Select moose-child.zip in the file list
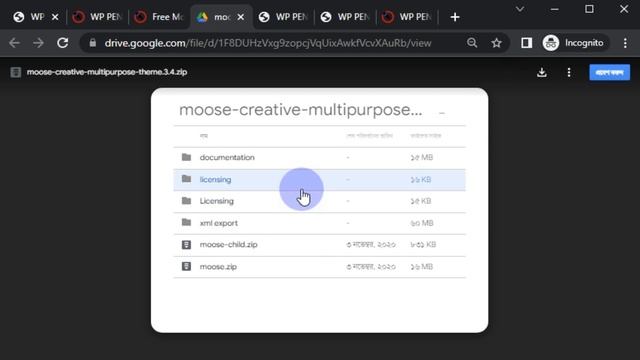 [320, 245]
